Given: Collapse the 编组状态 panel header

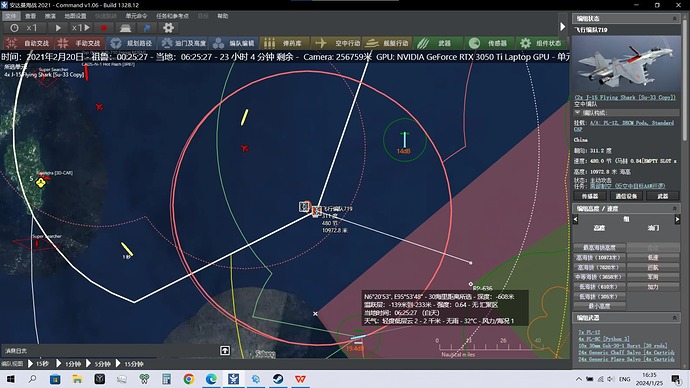Looking at the screenshot, I should pos(675,18).
